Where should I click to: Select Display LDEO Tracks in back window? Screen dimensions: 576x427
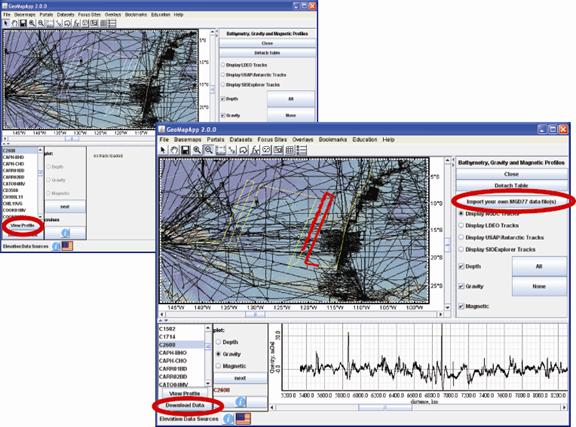(223, 65)
